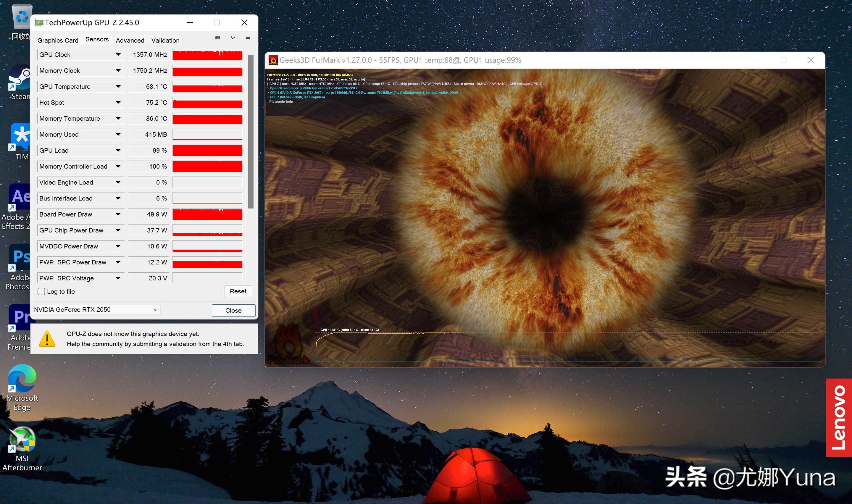
Task: Expand the Board Power Draw dropdown arrow
Action: tap(118, 214)
